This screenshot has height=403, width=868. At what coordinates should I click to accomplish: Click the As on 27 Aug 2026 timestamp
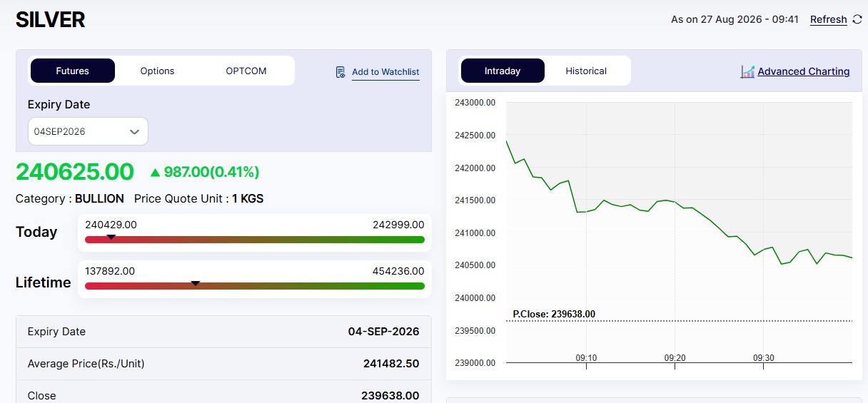tap(735, 20)
